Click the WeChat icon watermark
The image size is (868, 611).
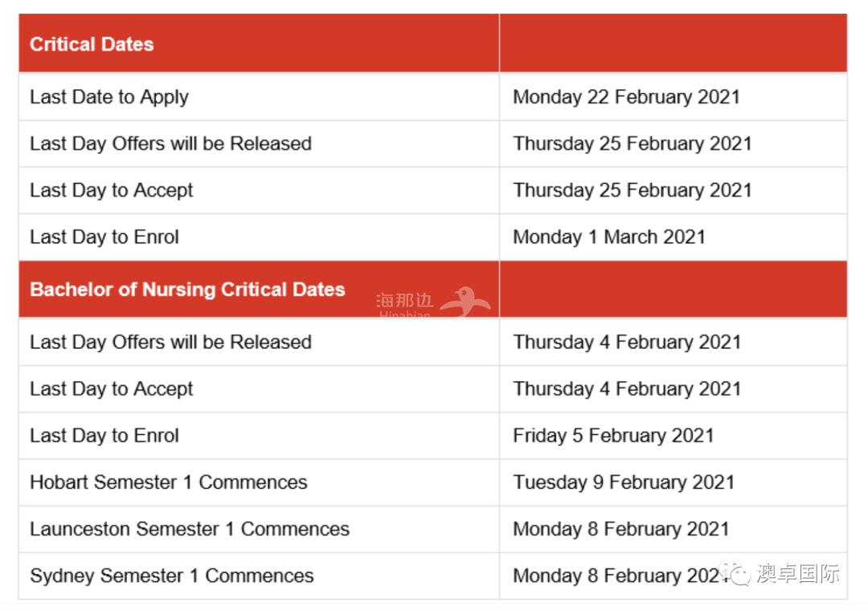click(735, 573)
